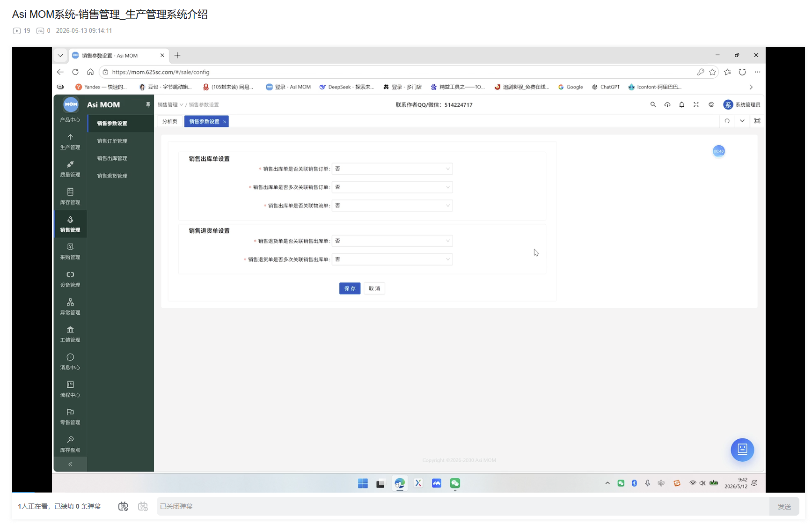Open 销售出库管理 submenu item

[x=120, y=158]
